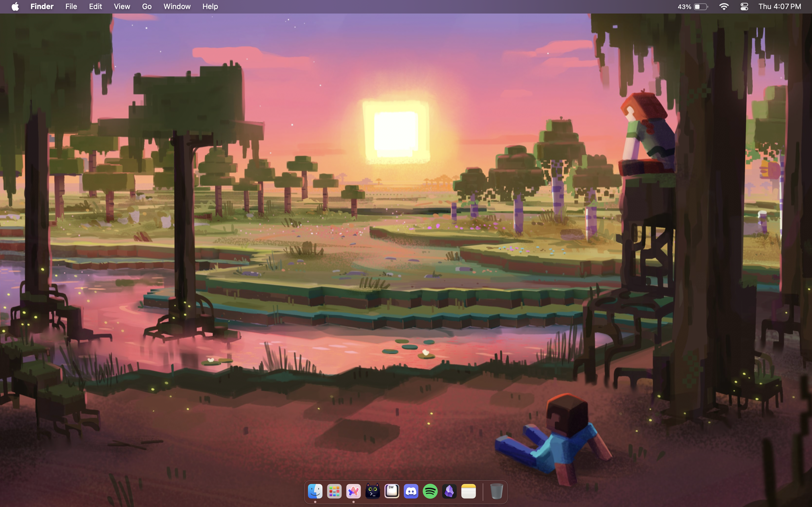
Task: Launch the Arc browser Dock icon
Action: click(353, 492)
